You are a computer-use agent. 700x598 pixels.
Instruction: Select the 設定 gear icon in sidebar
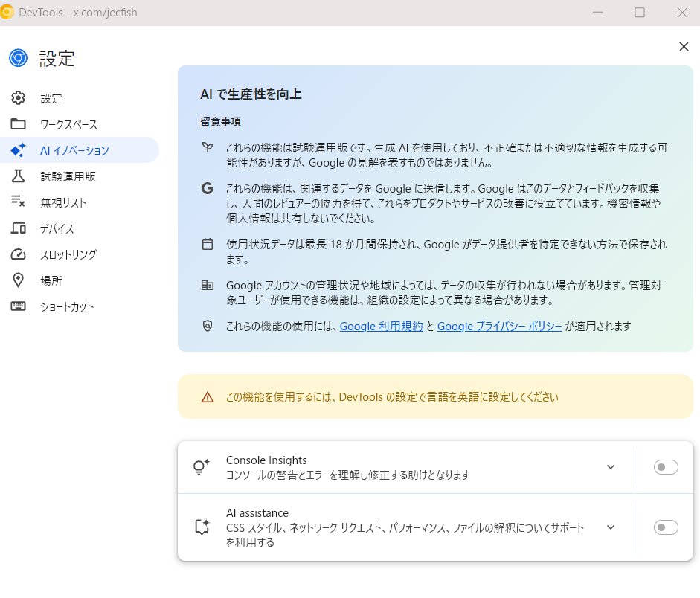tap(18, 98)
